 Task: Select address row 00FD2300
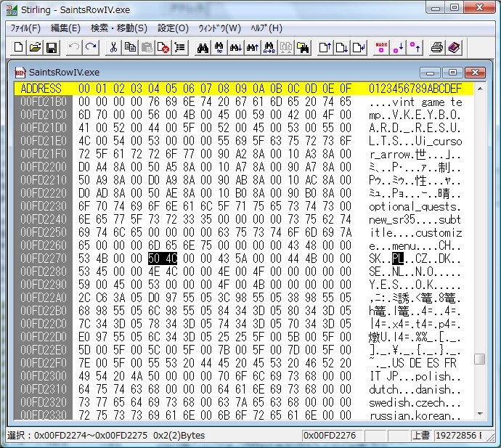pyautogui.click(x=44, y=376)
